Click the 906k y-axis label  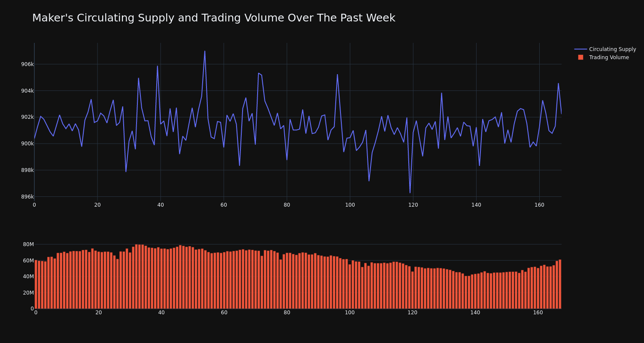(27, 64)
